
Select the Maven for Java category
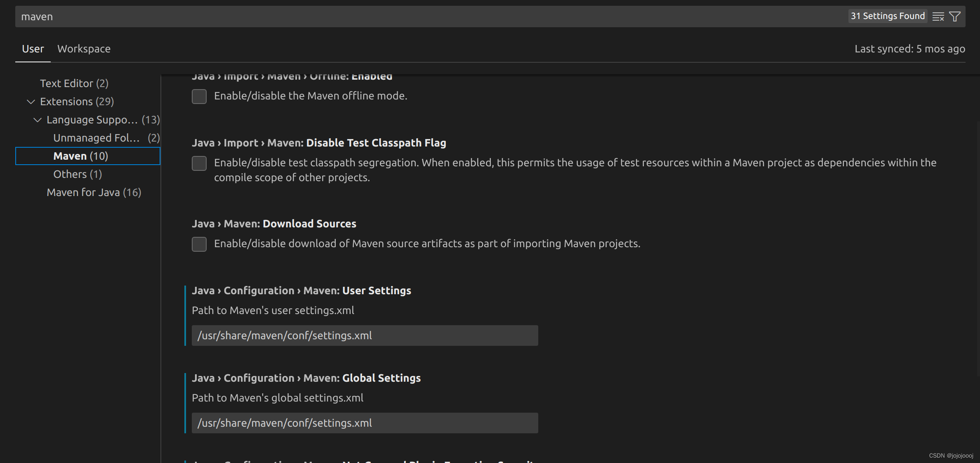coord(94,192)
